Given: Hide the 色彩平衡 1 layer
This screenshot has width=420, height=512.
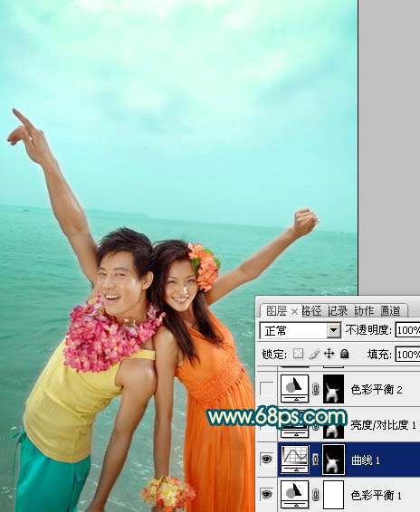Looking at the screenshot, I should [267, 495].
